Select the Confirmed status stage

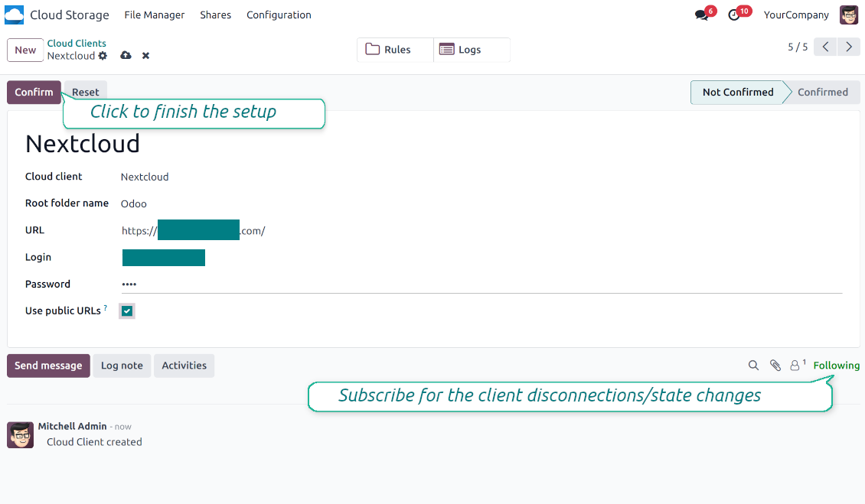point(823,92)
